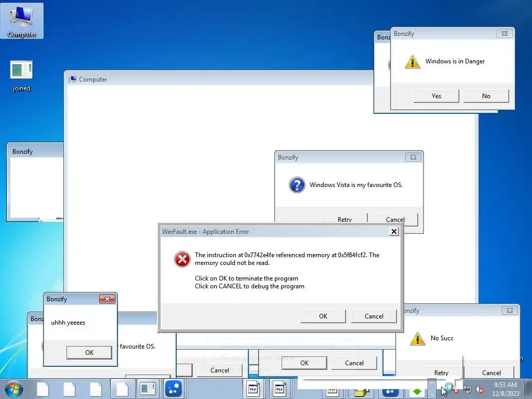
Task: Click Cancel in Windows Vista is my favourite dialog
Action: [395, 219]
